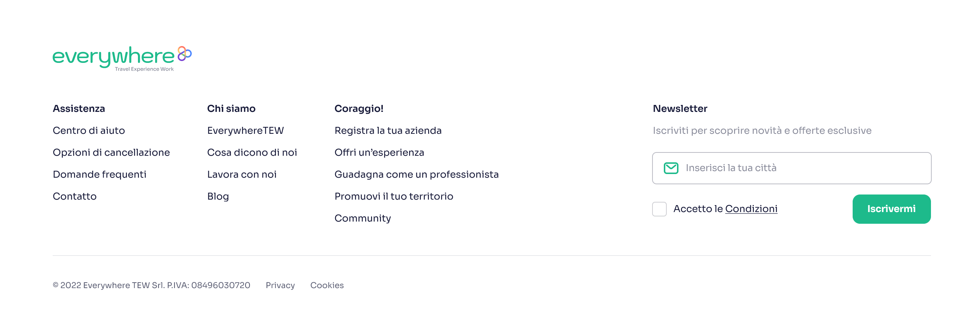
Task: Visit the EverywhereTEW page
Action: (246, 131)
